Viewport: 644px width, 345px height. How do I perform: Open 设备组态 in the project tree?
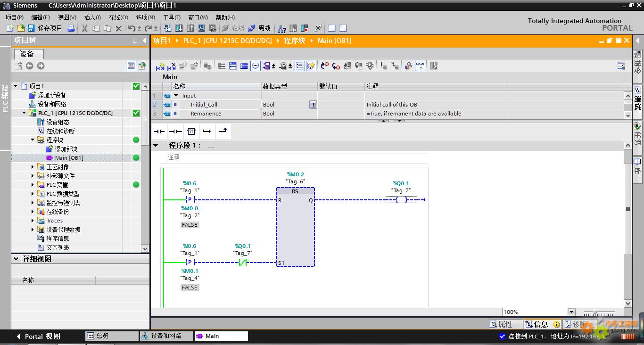58,122
